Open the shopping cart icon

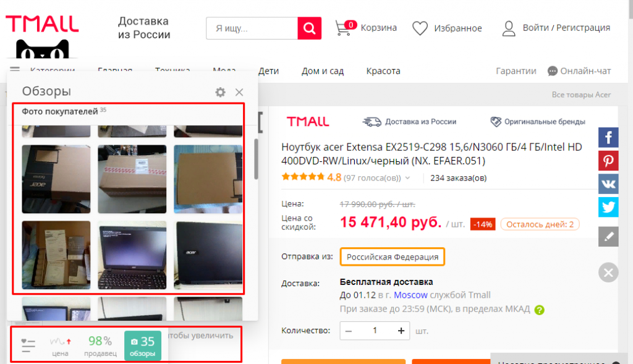(x=344, y=28)
